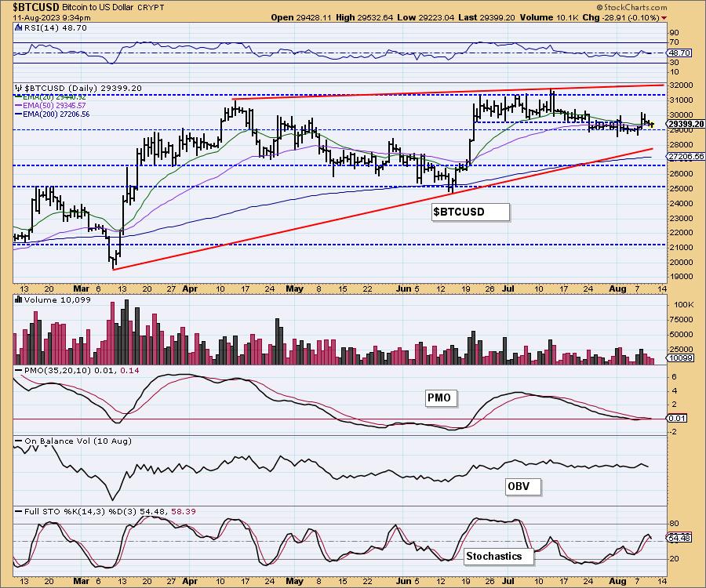Click the blue EMA(200) legend line
Screen dimensions: 706x588
[18, 114]
